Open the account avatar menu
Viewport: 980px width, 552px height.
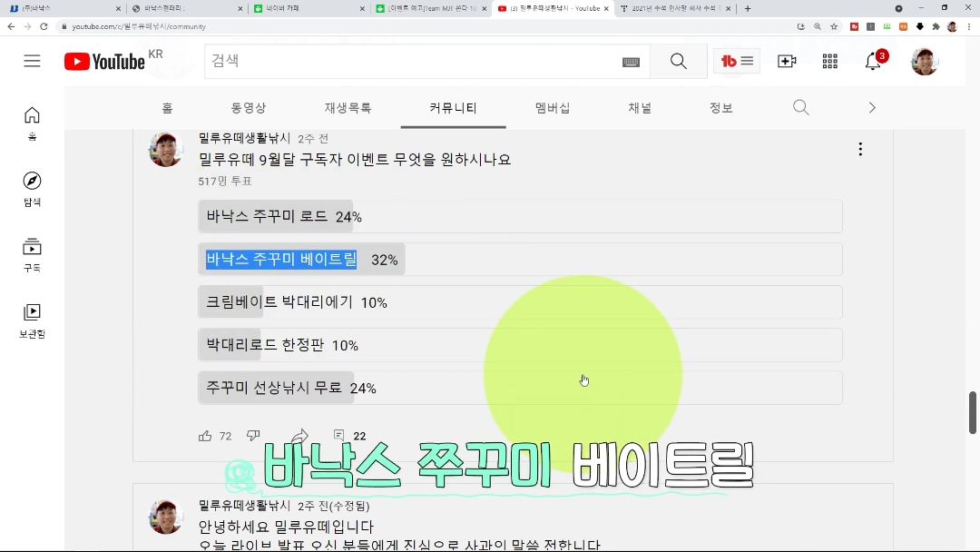[924, 61]
